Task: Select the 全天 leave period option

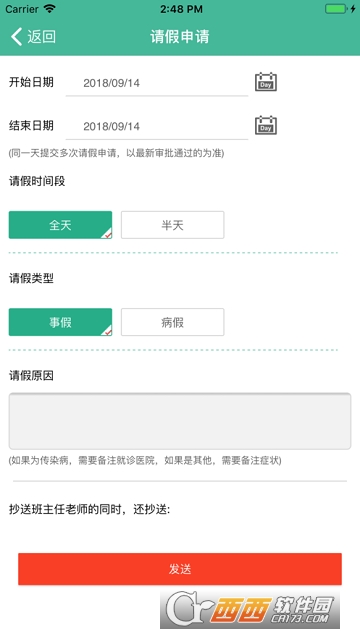Action: click(x=60, y=225)
